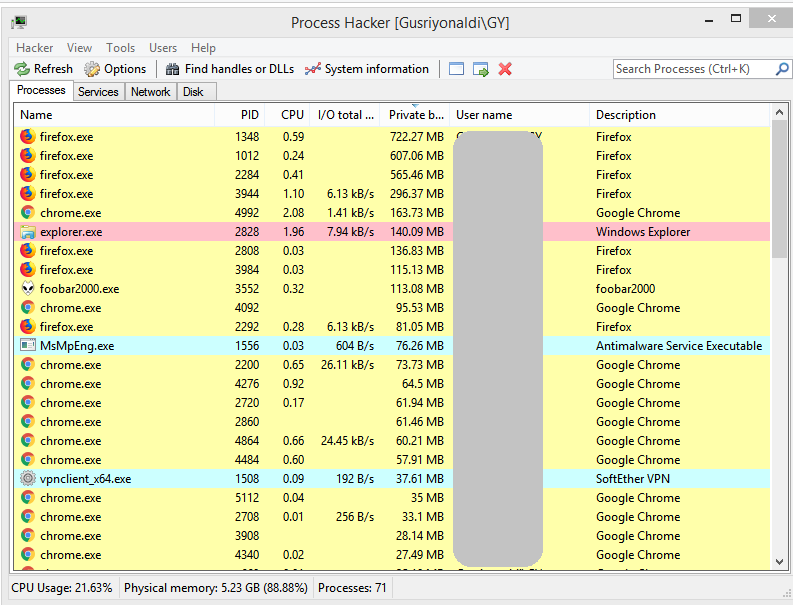Click MsMpEng.exe process icon
This screenshot has width=793, height=605.
click(x=27, y=345)
